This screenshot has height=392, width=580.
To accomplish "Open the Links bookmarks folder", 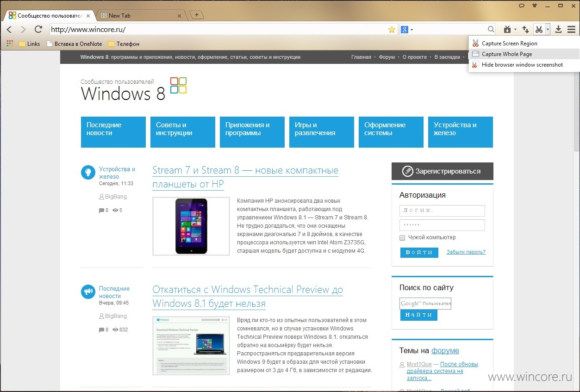I will coord(29,44).
